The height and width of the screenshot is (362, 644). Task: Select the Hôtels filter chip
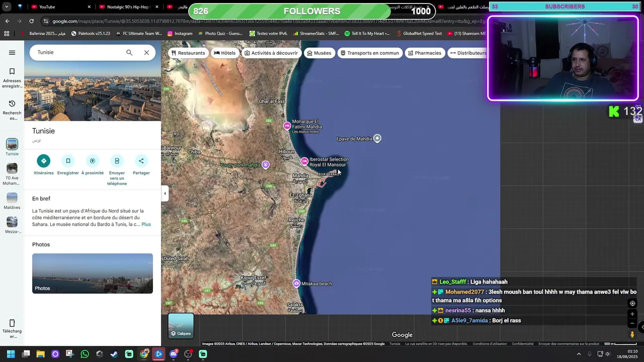click(224, 53)
